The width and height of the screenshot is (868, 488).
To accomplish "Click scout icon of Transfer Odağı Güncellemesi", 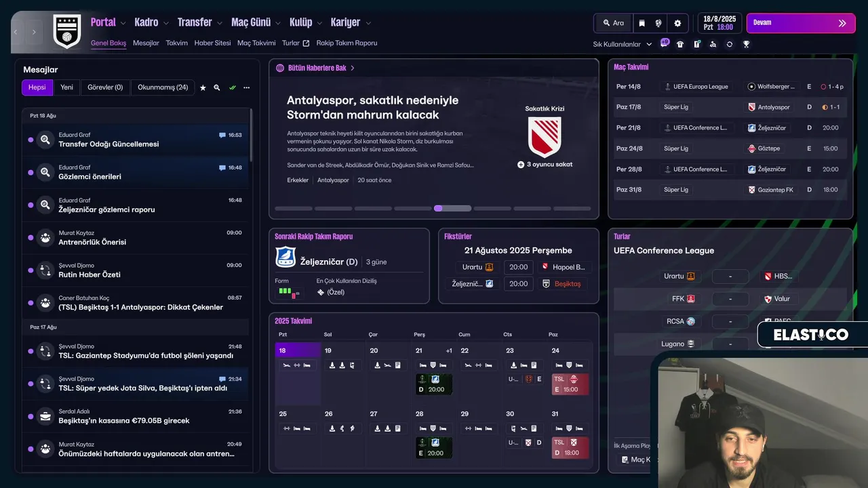I will pyautogui.click(x=45, y=140).
